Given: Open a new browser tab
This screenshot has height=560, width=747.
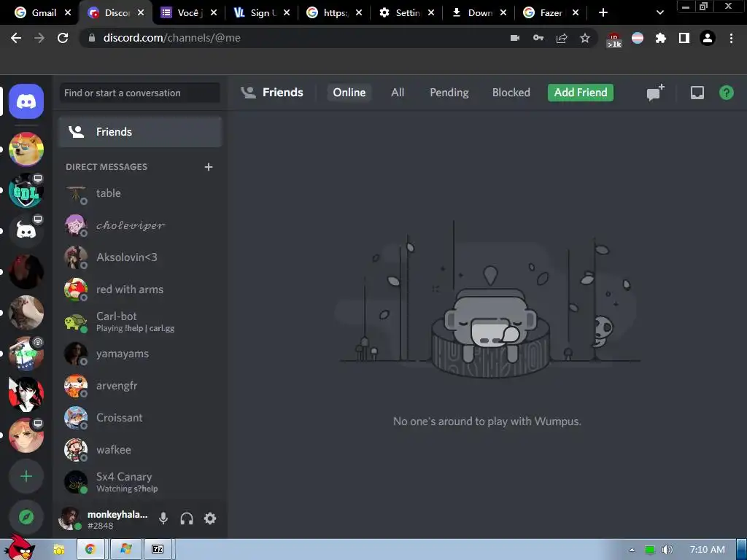Looking at the screenshot, I should tap(603, 12).
